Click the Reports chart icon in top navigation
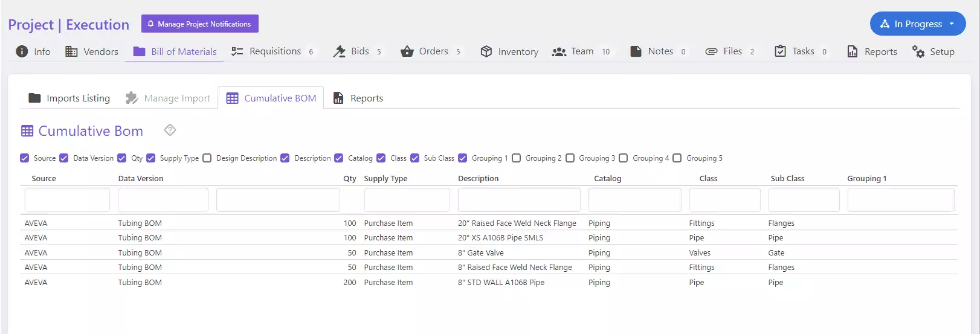This screenshot has width=980, height=334. pos(853,51)
